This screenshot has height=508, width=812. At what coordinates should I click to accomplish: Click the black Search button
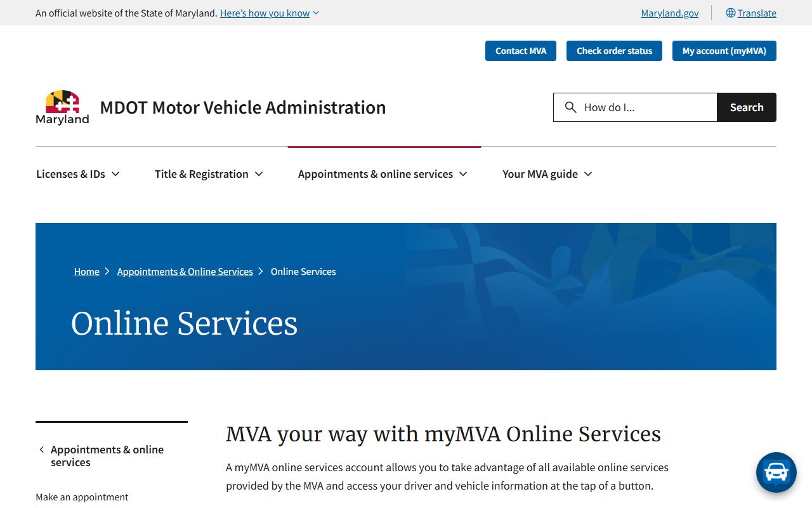[747, 107]
